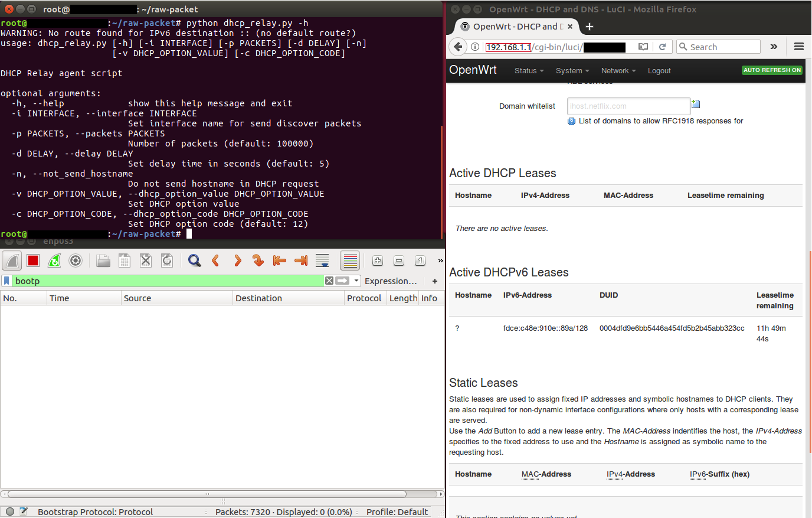812x518 pixels.
Task: Open filter bookmarks in the filter bar
Action: click(x=6, y=281)
